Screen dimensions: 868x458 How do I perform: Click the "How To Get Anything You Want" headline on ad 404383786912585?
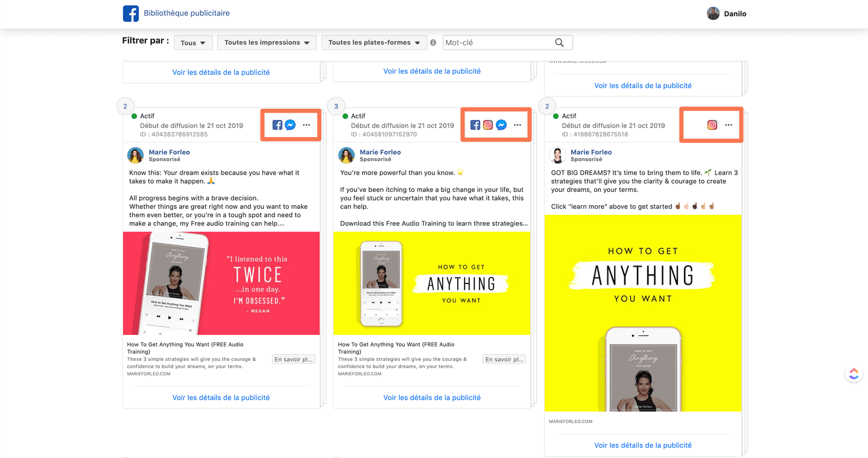click(x=185, y=348)
